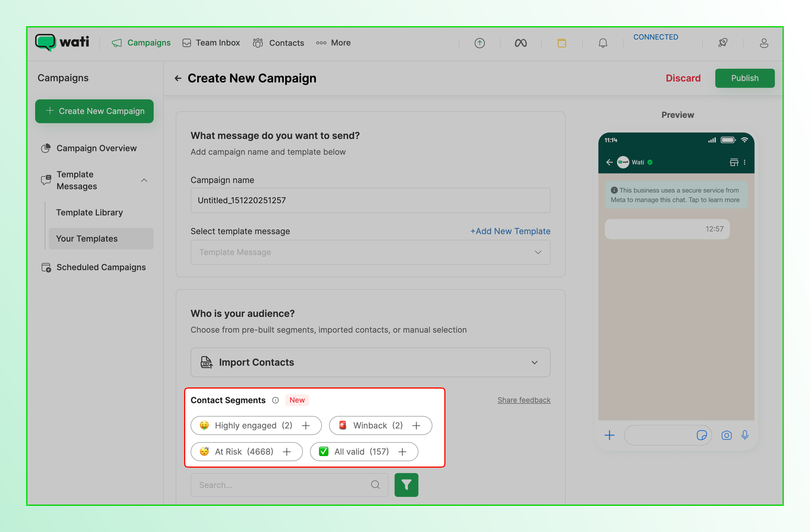Click the info icon next to Contact Segments
810x532 pixels.
click(275, 400)
